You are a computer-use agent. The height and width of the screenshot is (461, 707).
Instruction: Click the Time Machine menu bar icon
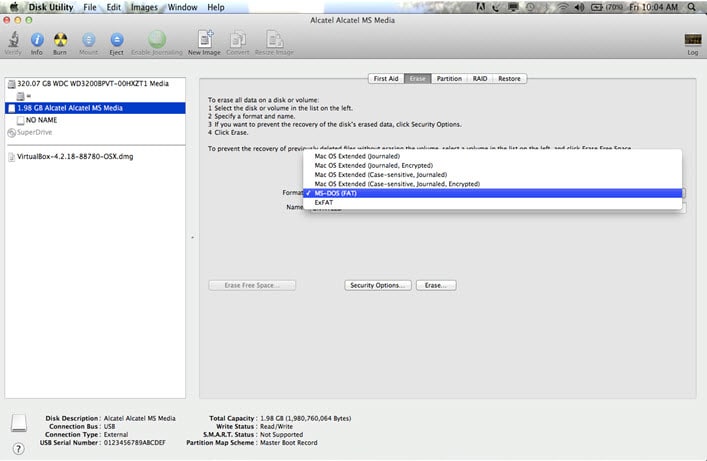pos(531,7)
